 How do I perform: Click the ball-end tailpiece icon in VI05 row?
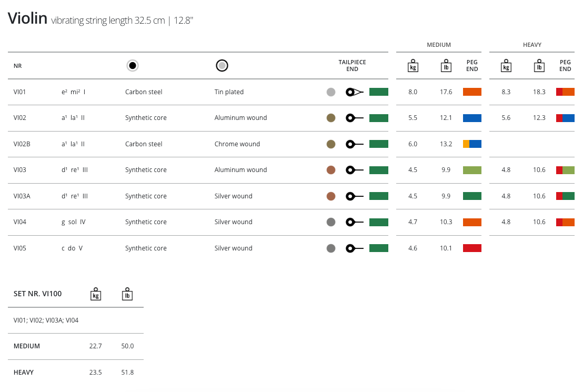pyautogui.click(x=355, y=248)
